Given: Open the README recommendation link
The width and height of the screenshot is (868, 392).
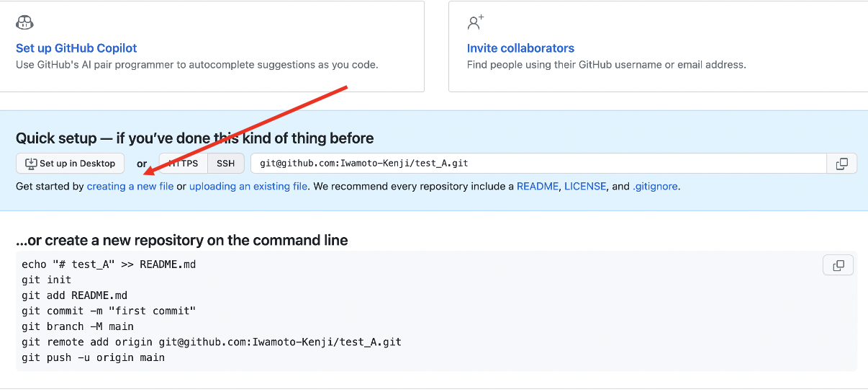Looking at the screenshot, I should coord(538,186).
